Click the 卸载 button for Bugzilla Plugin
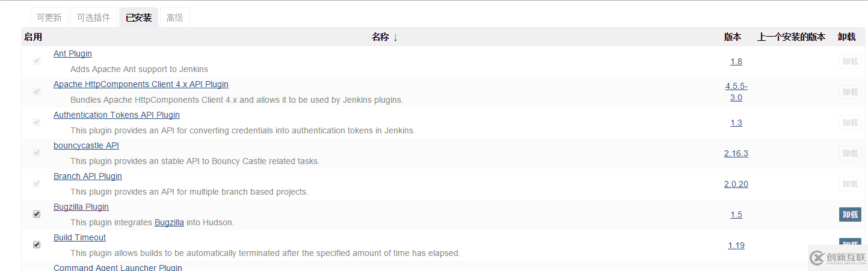 pos(850,215)
